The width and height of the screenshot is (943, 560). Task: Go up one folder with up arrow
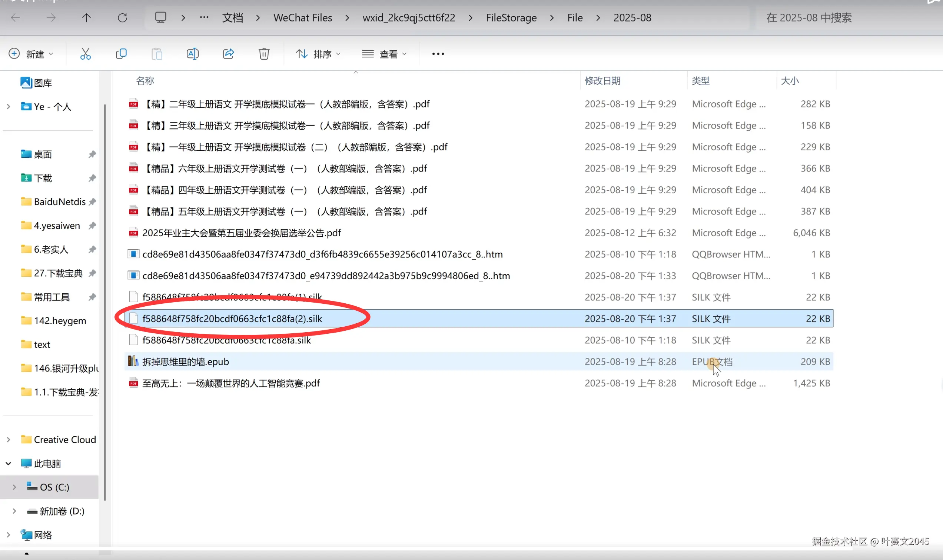(86, 18)
